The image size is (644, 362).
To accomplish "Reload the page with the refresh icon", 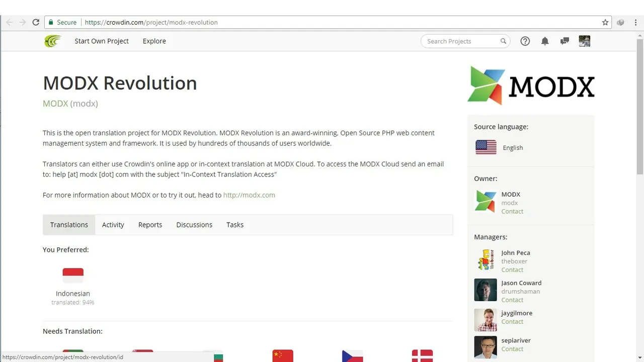I will pos(36,22).
